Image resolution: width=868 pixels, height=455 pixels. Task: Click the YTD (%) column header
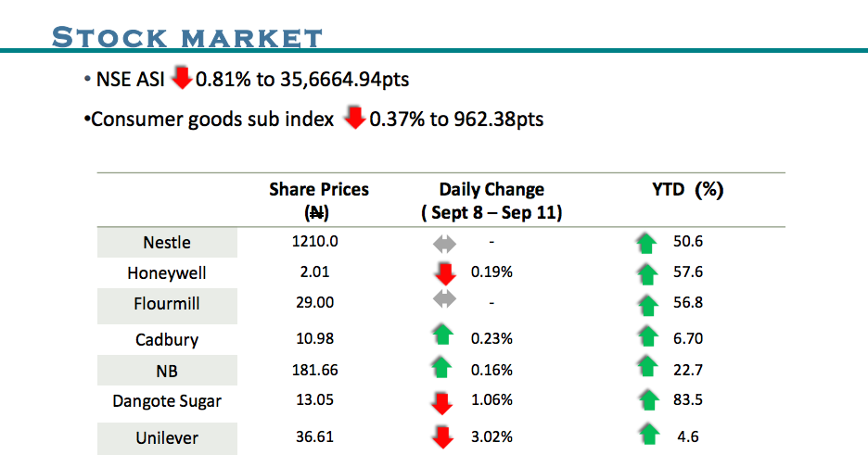[x=687, y=190]
